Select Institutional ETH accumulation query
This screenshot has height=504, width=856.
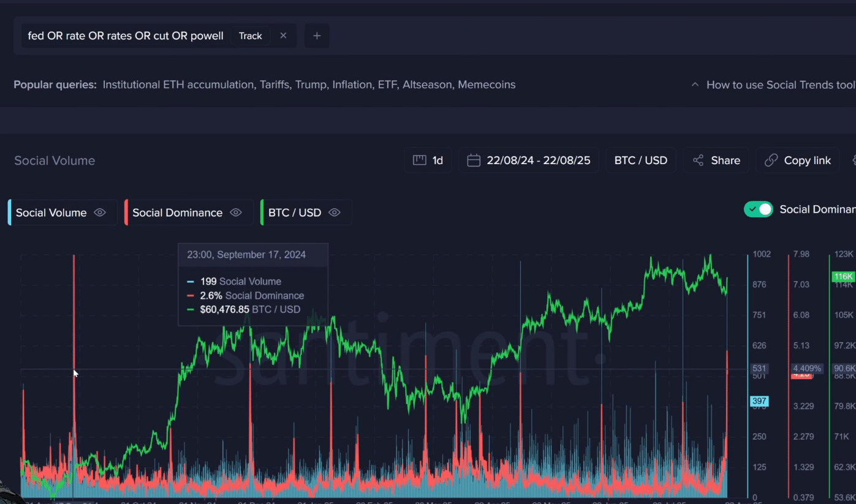[x=178, y=85]
